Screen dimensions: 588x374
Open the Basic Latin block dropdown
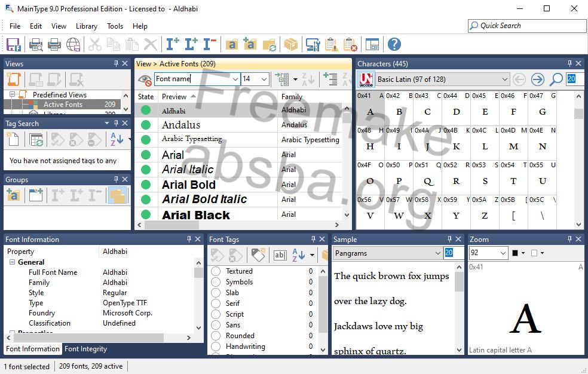tap(505, 79)
